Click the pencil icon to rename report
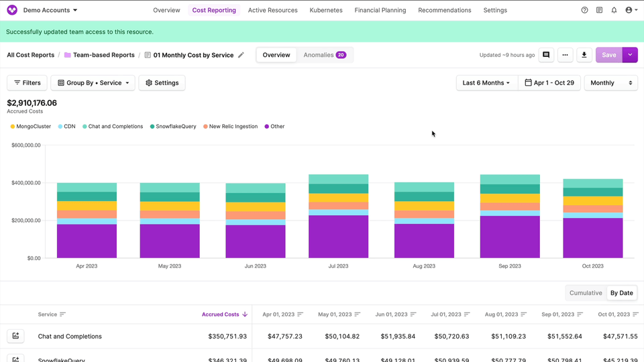This screenshot has height=362, width=644. 241,55
